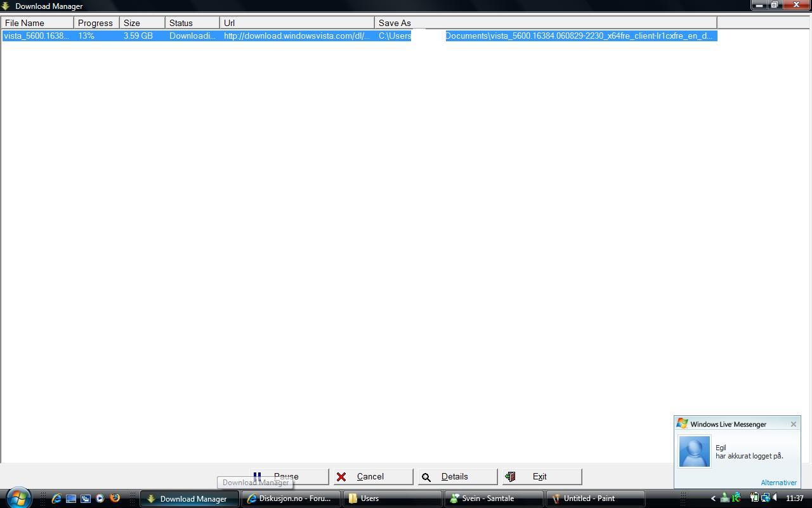The width and height of the screenshot is (812, 508).
Task: Click Show Desktop in Quick Launch
Action: point(71,498)
